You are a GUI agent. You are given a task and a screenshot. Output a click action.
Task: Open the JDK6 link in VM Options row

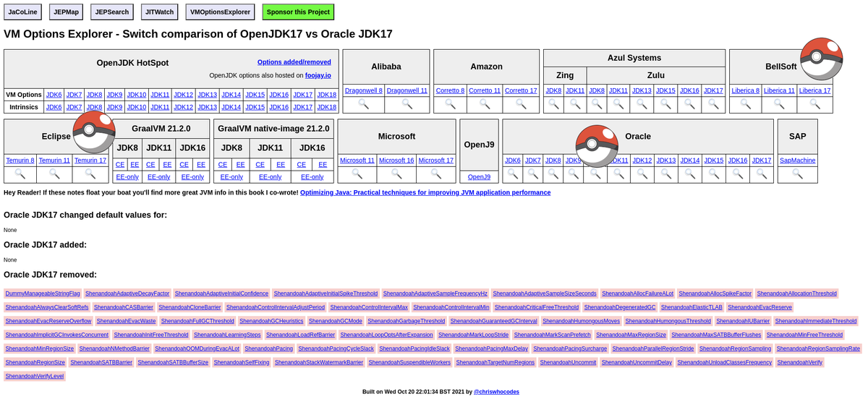54,95
